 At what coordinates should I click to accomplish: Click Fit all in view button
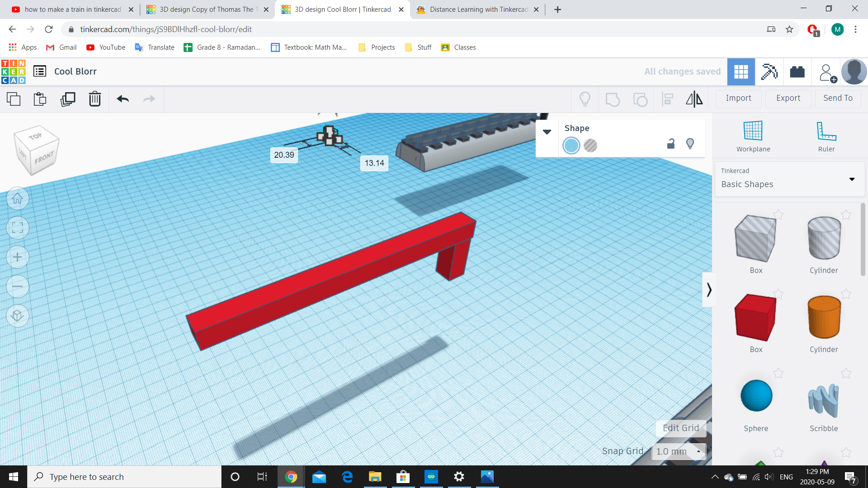click(18, 228)
